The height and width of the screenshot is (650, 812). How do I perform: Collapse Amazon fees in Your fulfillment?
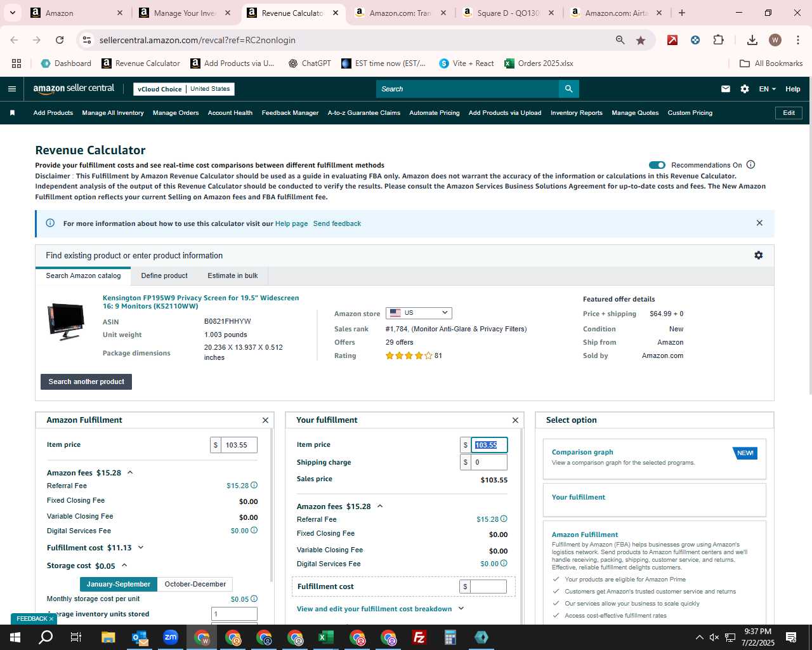(380, 507)
